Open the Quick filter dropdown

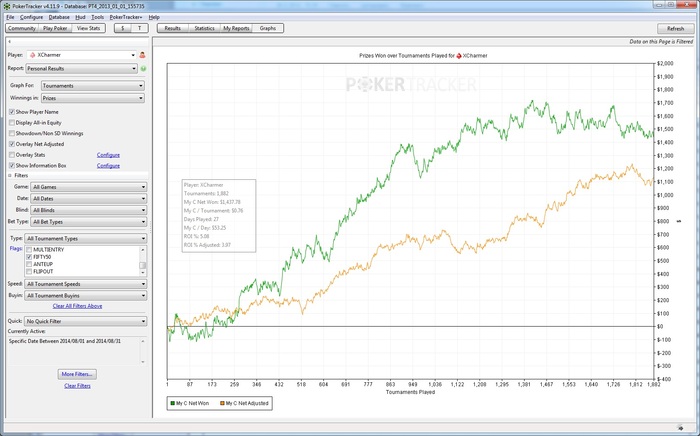coord(86,321)
